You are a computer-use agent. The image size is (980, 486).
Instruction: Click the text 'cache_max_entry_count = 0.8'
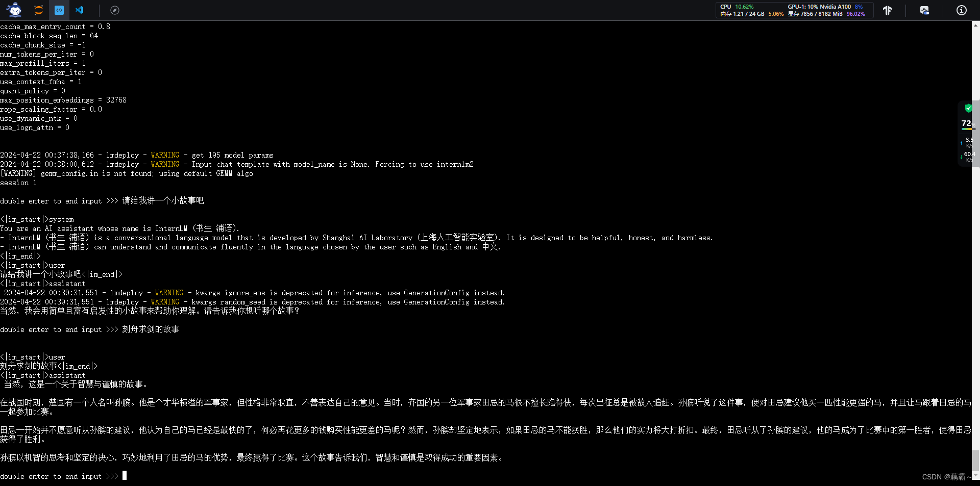(55, 27)
